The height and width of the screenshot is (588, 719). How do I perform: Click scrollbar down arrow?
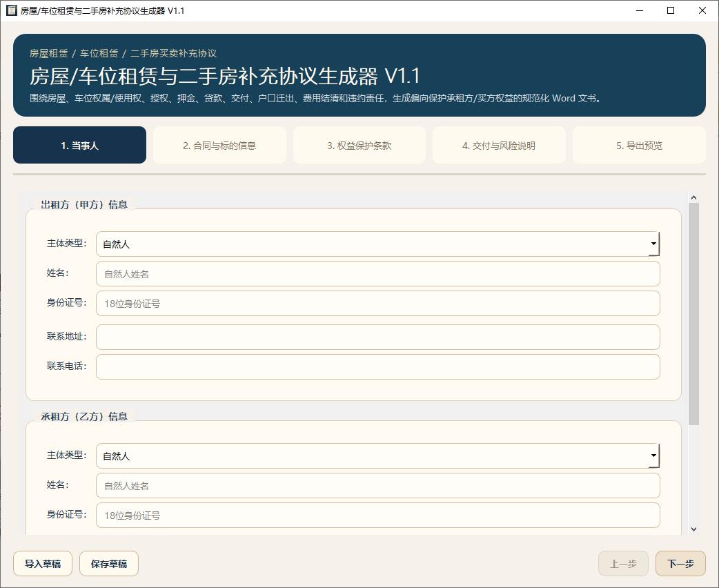(693, 529)
